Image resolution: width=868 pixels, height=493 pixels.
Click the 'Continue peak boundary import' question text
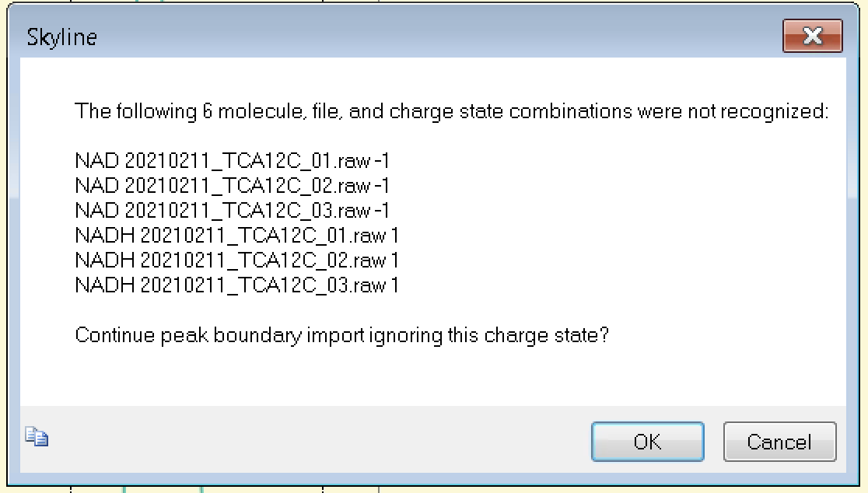(341, 336)
